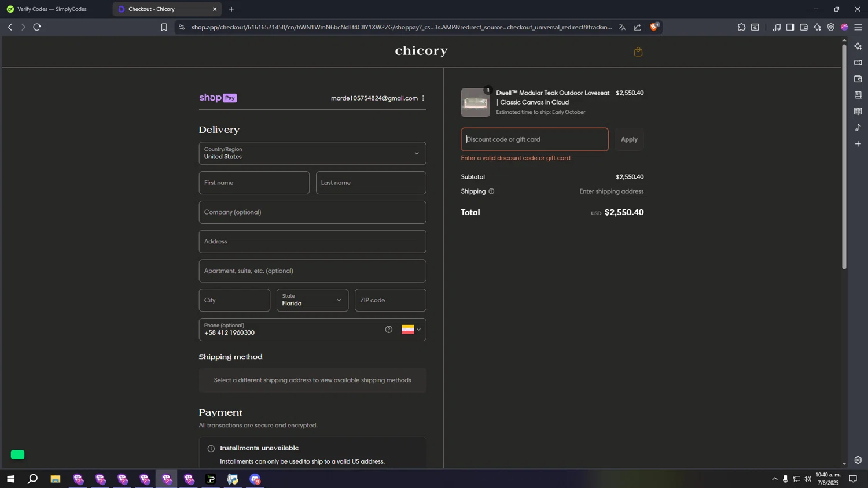
Task: Open a new browser tab
Action: [231, 9]
